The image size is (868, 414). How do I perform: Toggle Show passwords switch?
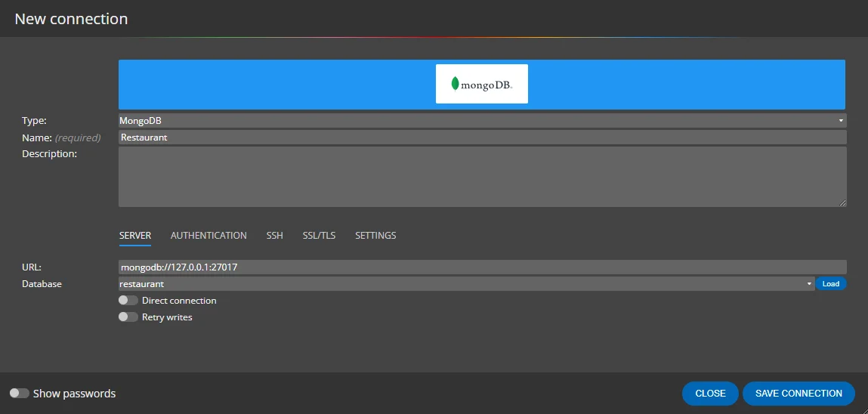tap(20, 394)
